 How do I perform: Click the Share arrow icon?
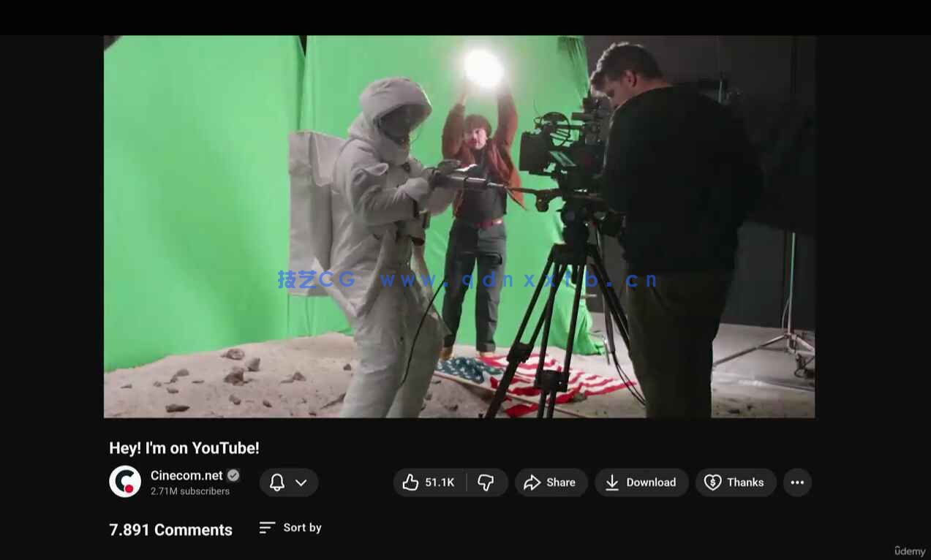[x=532, y=483]
